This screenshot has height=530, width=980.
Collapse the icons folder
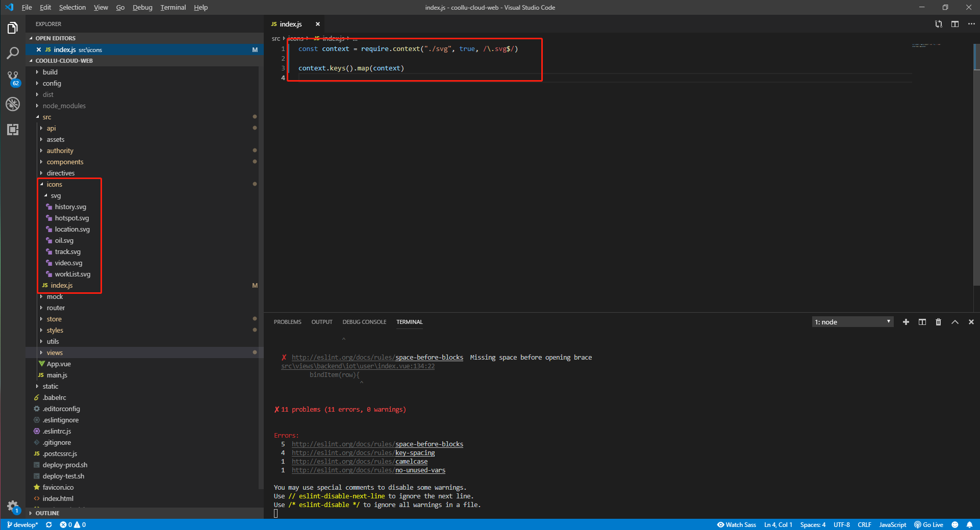coord(54,184)
